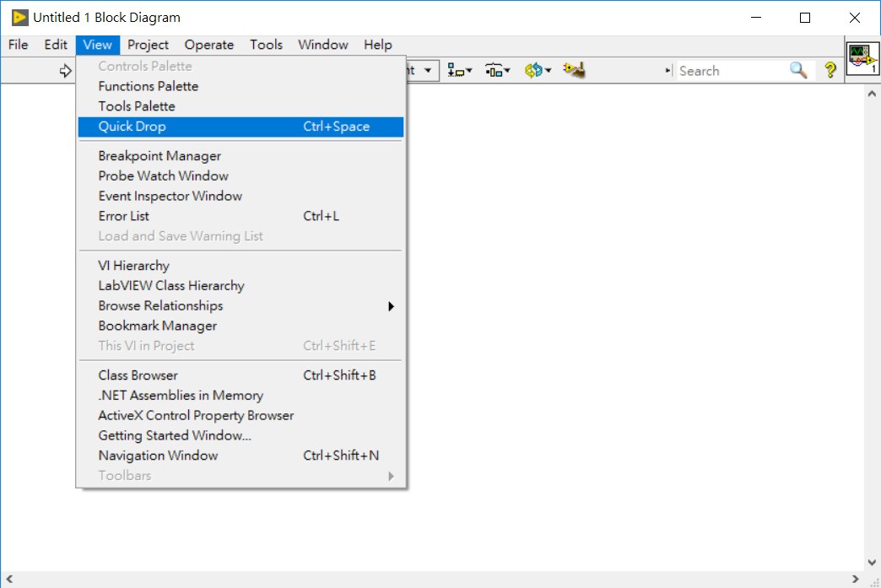Open Class Browser
The width and height of the screenshot is (881, 588).
[x=241, y=375]
